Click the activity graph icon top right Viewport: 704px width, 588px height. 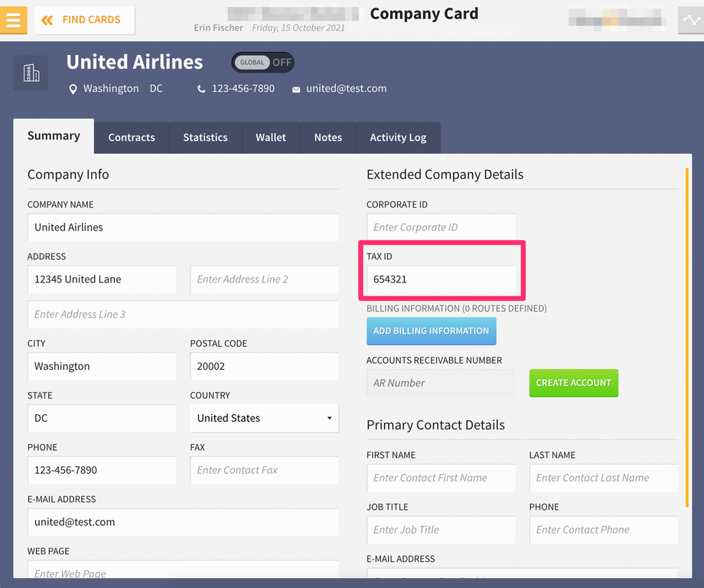[x=691, y=20]
